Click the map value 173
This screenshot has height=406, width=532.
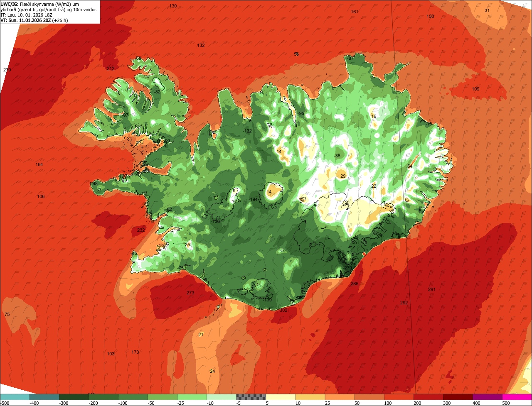coord(135,352)
